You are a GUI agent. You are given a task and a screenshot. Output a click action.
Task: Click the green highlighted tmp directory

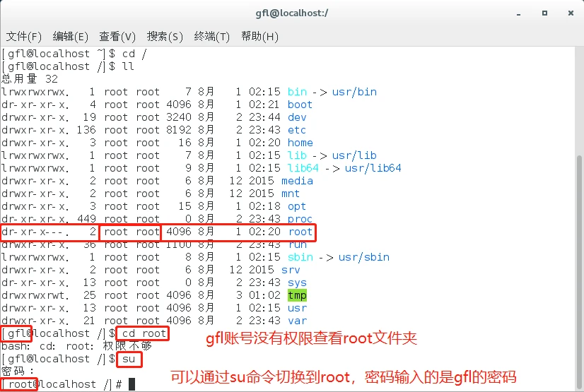point(297,295)
